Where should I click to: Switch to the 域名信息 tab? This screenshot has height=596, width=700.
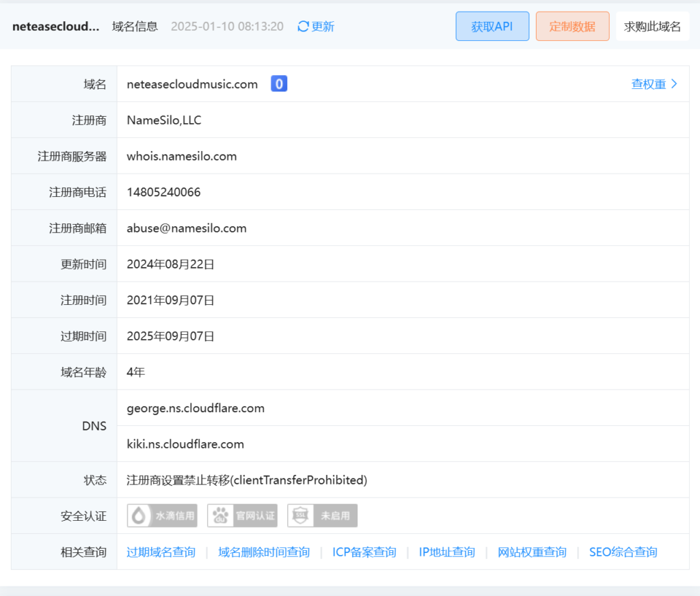pos(134,26)
